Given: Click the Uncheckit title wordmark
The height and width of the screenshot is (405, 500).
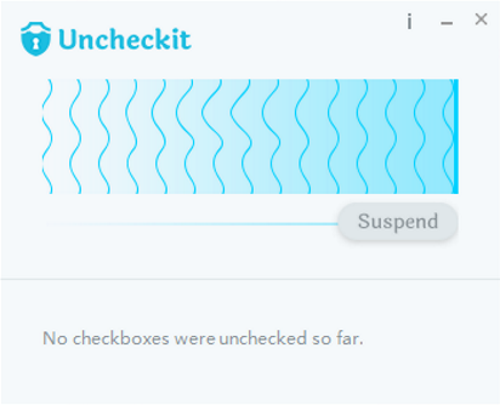Looking at the screenshot, I should pyautogui.click(x=125, y=40).
